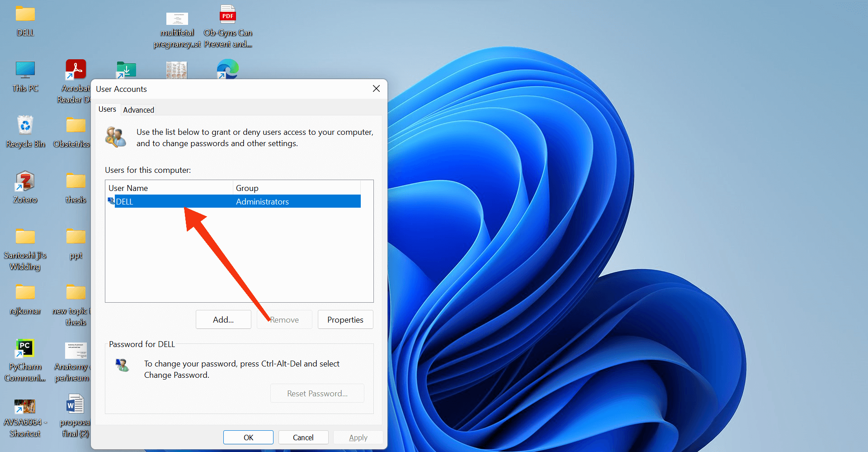Confirm with the OK button
868x452 pixels.
[x=248, y=438]
